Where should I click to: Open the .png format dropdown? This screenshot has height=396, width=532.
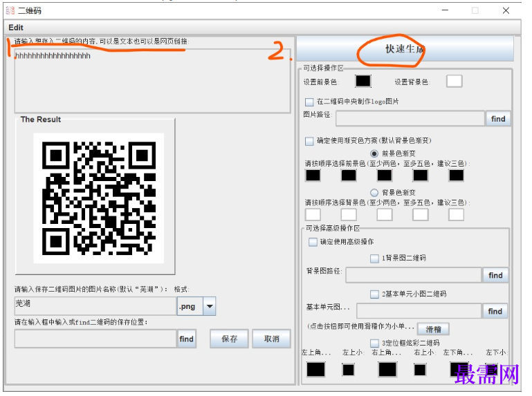click(x=210, y=306)
